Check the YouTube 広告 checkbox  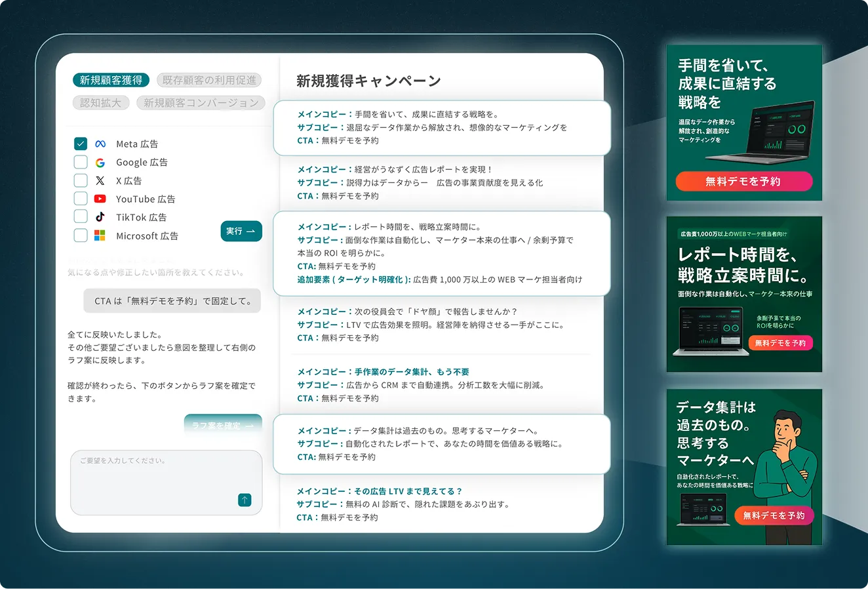pos(81,199)
